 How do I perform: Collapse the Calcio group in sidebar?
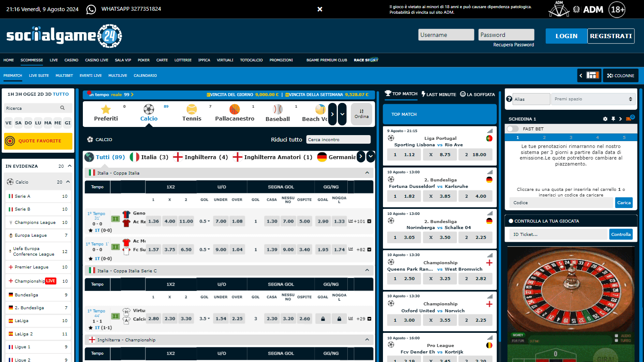68,182
